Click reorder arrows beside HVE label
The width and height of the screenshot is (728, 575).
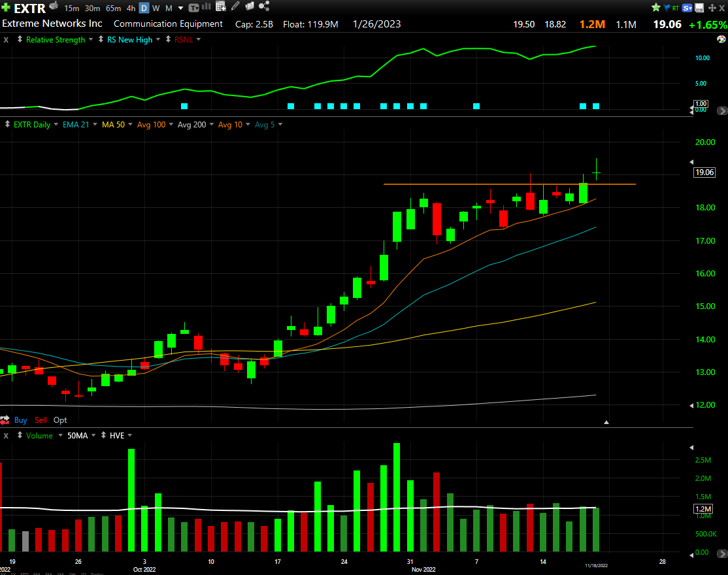[103, 435]
